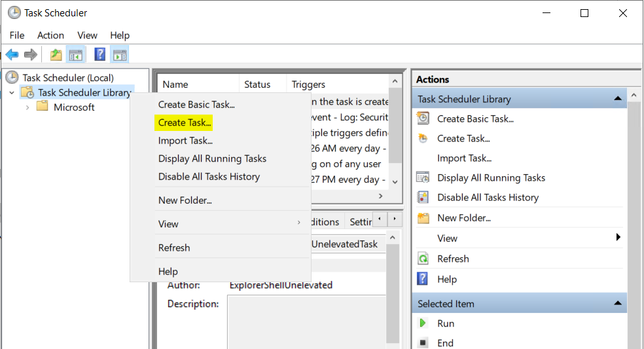
Task: Collapse the Selected Item actions section
Action: coord(618,303)
